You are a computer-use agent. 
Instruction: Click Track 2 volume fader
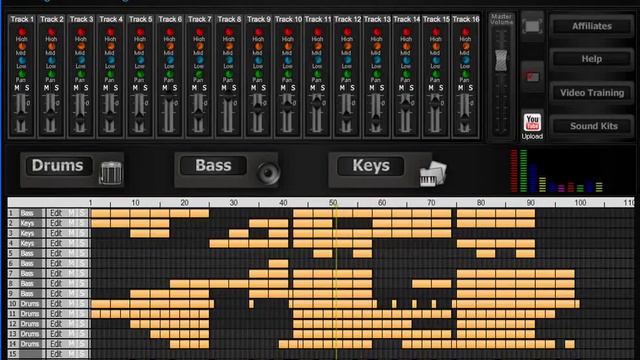(x=51, y=113)
